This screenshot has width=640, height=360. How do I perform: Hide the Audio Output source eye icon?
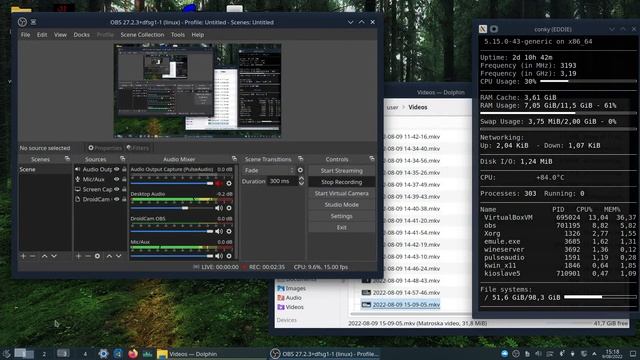(x=117, y=169)
